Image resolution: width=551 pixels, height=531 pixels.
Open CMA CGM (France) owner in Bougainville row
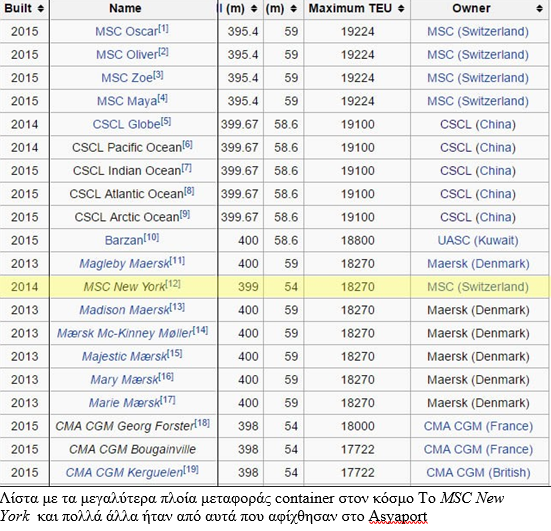[x=478, y=449]
